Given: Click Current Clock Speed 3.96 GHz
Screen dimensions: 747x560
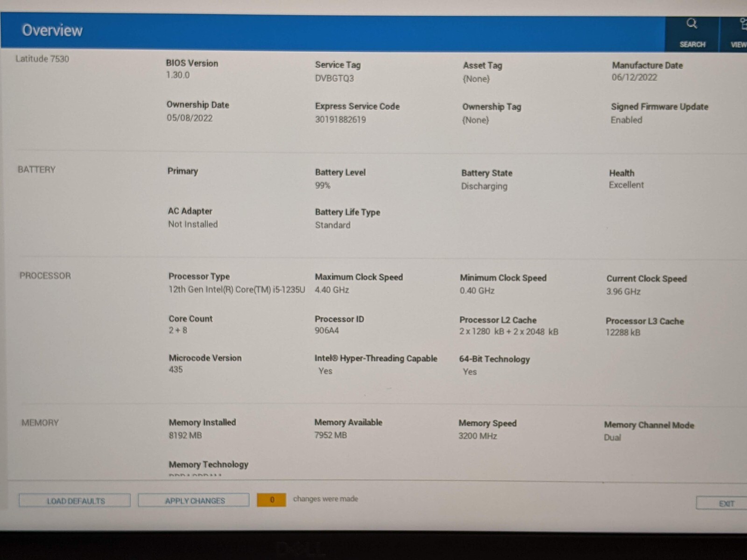Looking at the screenshot, I should 623,292.
